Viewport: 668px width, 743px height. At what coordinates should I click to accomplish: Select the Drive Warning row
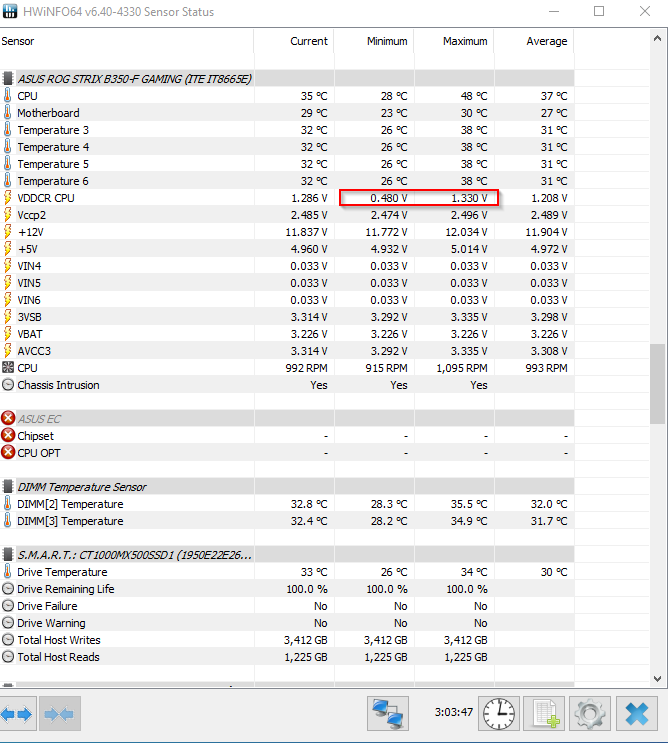pyautogui.click(x=287, y=623)
